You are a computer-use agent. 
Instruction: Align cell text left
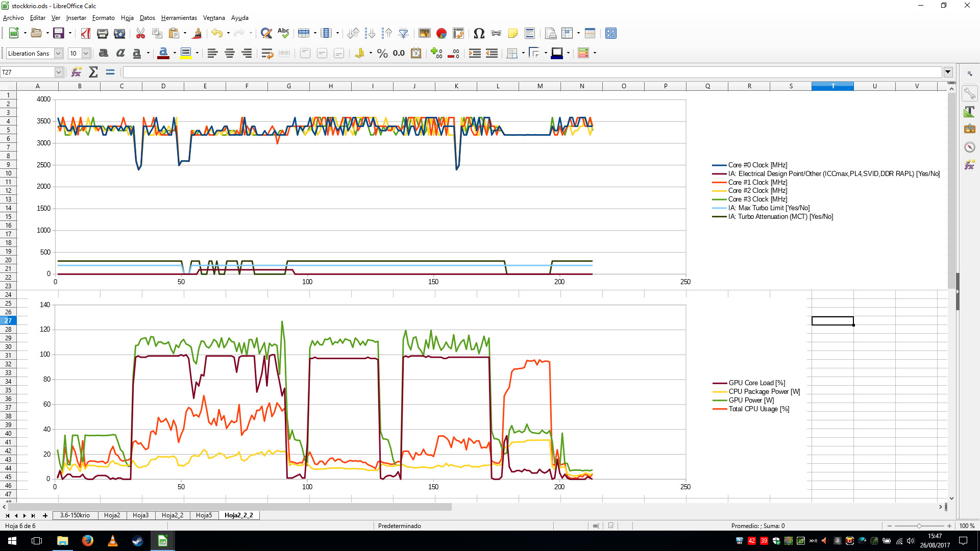pyautogui.click(x=213, y=53)
